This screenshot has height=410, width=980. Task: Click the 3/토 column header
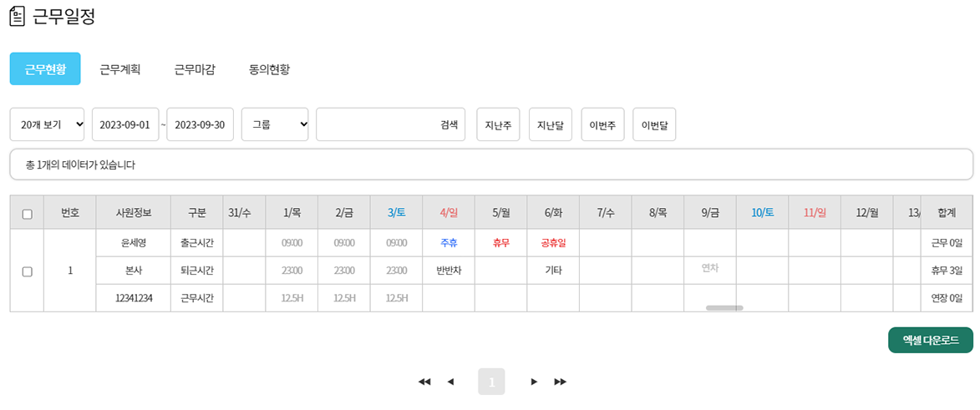396,212
